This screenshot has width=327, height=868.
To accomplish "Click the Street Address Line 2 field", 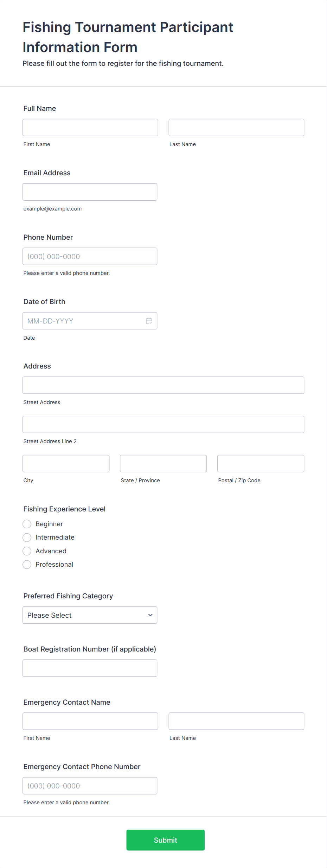I will coord(163,424).
